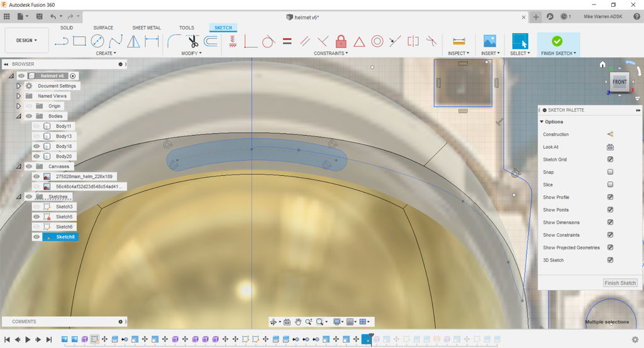Viewport: 644px width, 348px height.
Task: Apply Coincident constraint
Action: (250, 41)
